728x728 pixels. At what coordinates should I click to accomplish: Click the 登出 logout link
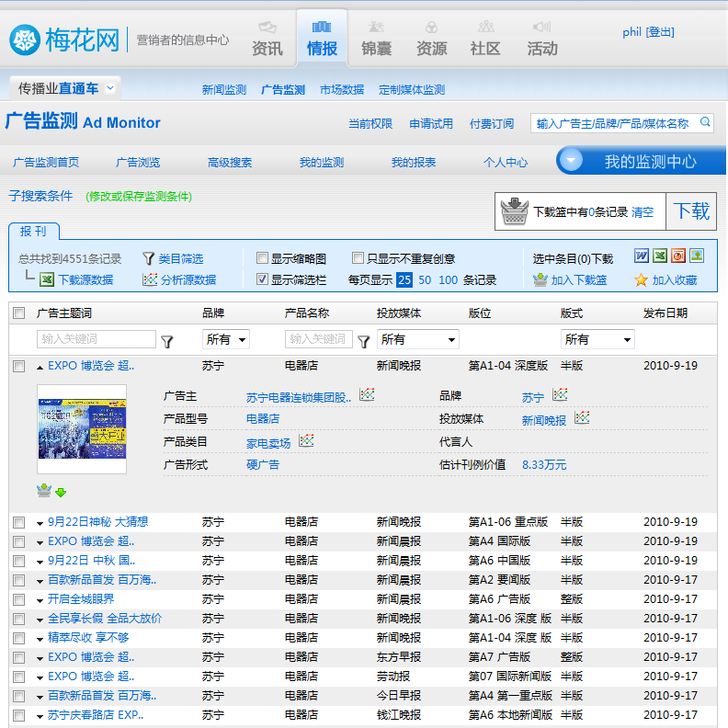click(660, 32)
